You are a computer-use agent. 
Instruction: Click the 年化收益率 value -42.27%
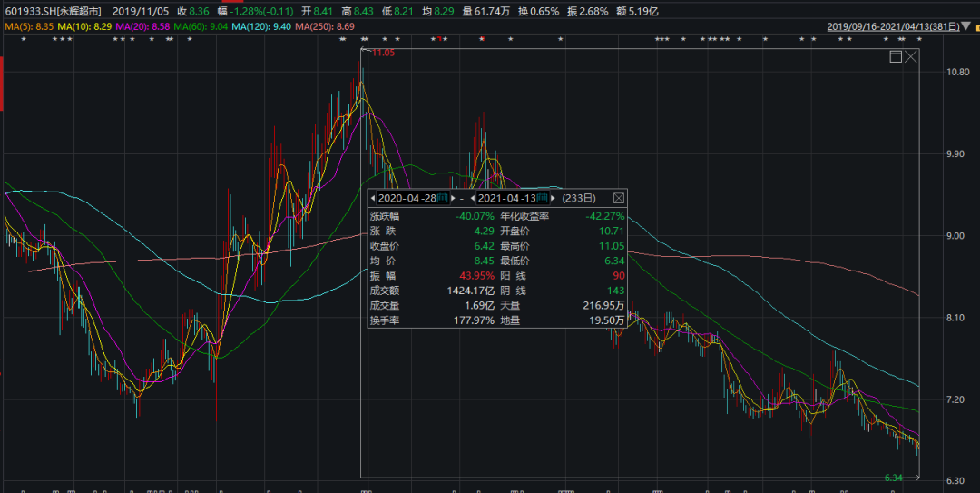click(x=604, y=216)
